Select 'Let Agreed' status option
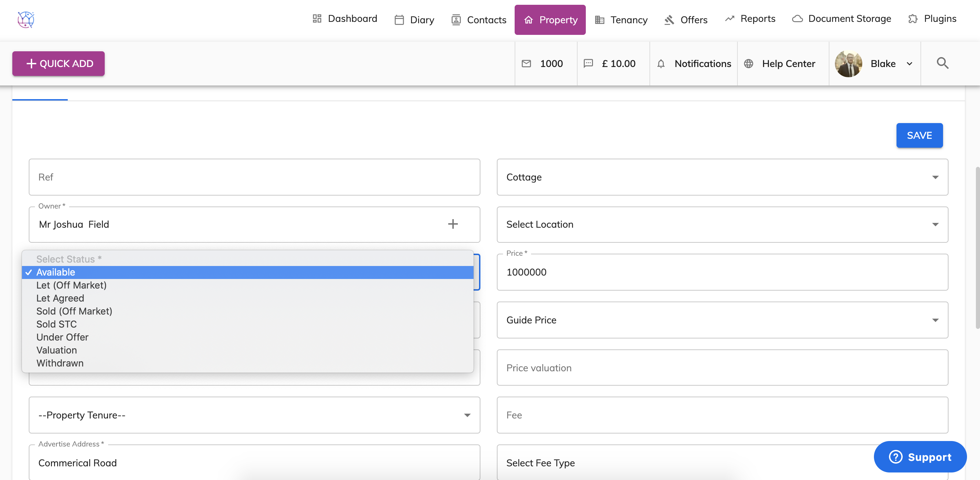980x480 pixels. [x=60, y=298]
